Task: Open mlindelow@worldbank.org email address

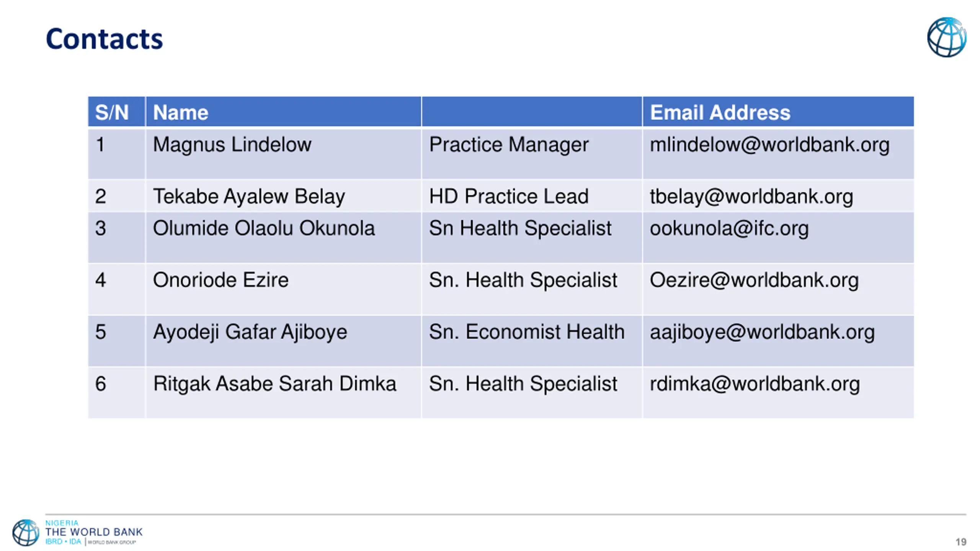Action: pyautogui.click(x=769, y=145)
